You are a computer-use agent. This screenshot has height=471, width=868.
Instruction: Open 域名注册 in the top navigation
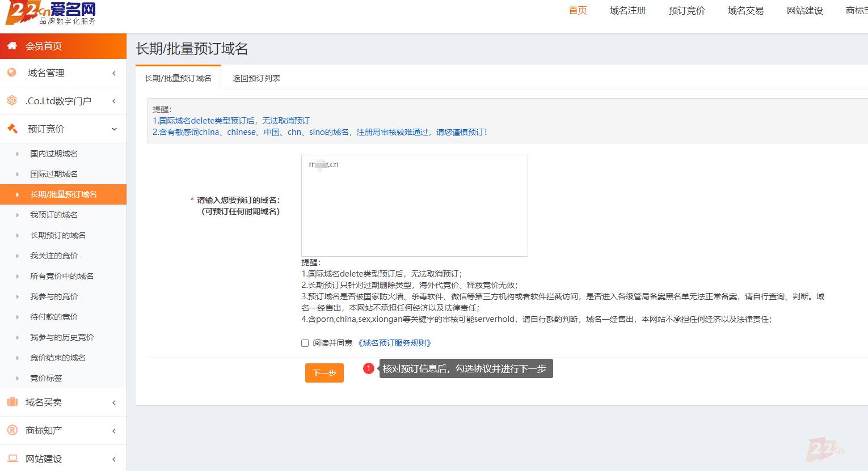(627, 11)
